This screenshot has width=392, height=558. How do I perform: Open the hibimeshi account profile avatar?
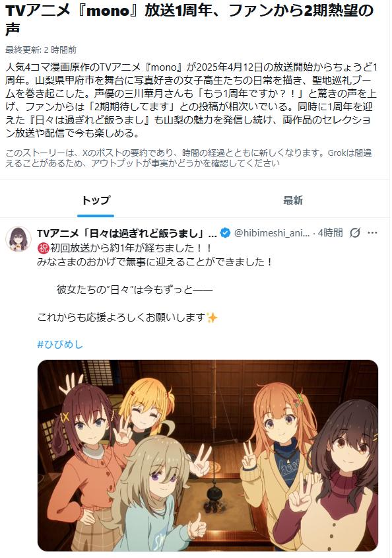click(18, 239)
